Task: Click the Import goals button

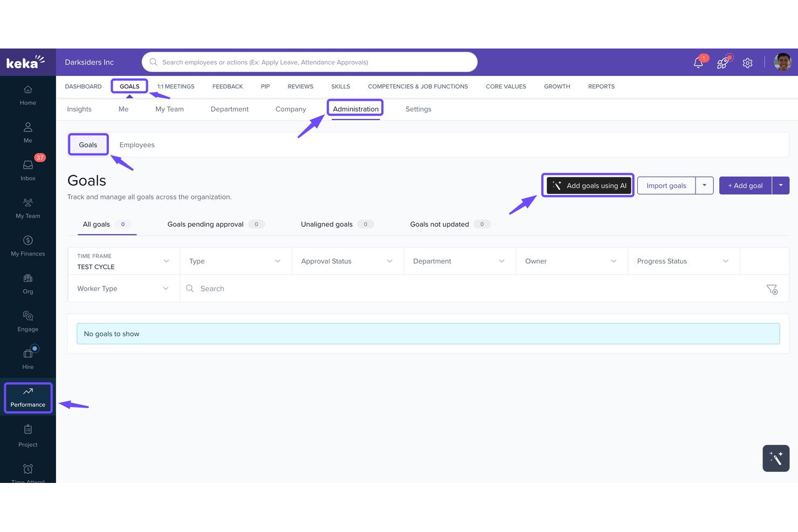Action: pyautogui.click(x=666, y=185)
